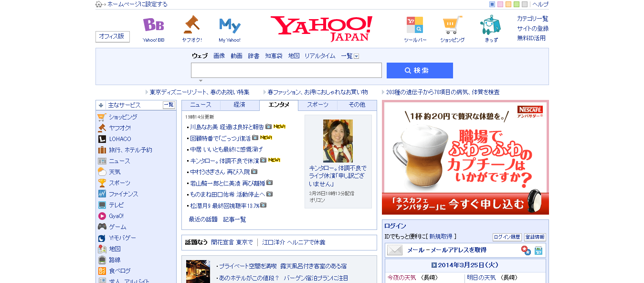
Task: Click the GyaO! sidebar icon
Action: 102,216
